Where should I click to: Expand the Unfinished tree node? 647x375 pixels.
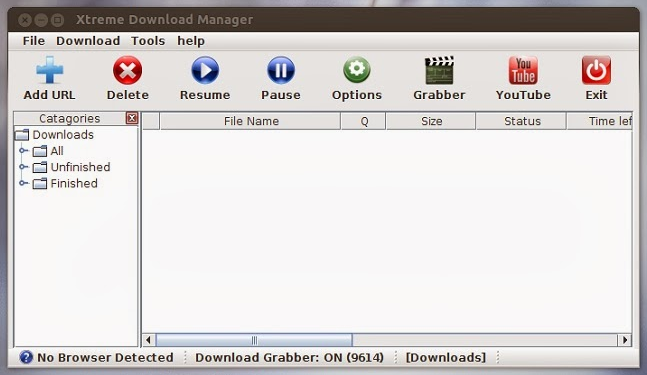23,167
